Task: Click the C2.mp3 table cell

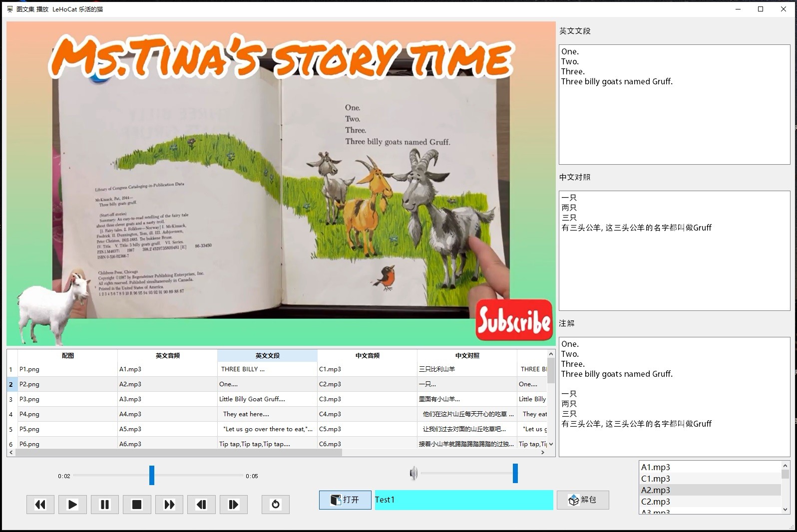Action: click(x=367, y=384)
